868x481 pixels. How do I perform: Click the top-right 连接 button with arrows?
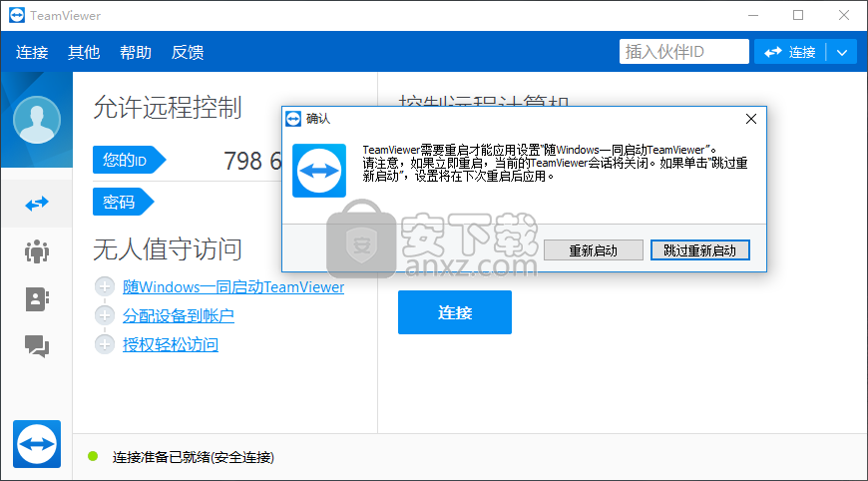tap(790, 52)
